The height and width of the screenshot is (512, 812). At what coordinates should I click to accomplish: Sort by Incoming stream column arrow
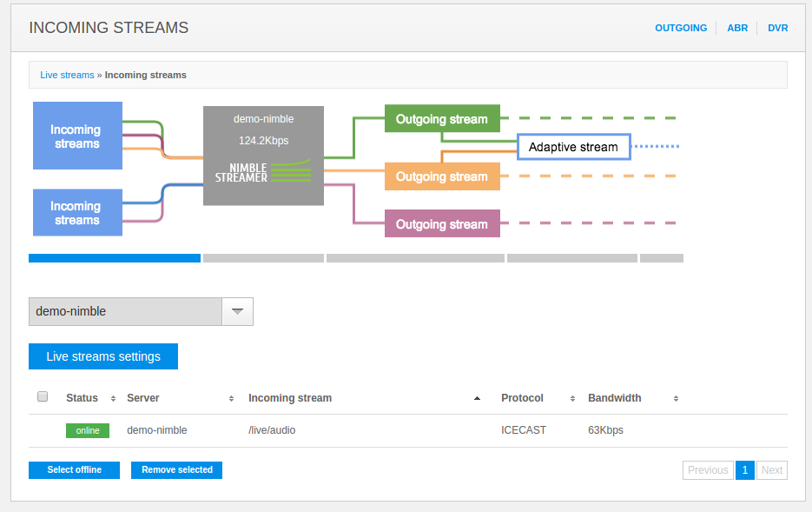477,398
